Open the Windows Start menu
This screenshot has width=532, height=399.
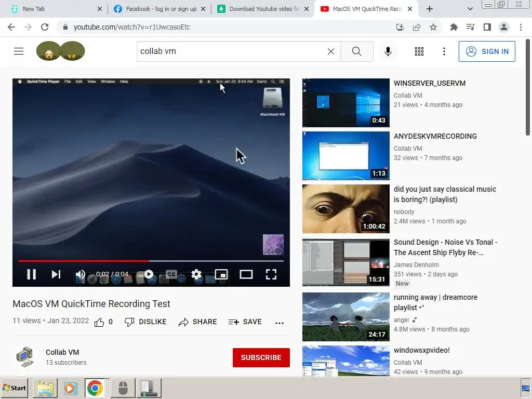pos(14,388)
